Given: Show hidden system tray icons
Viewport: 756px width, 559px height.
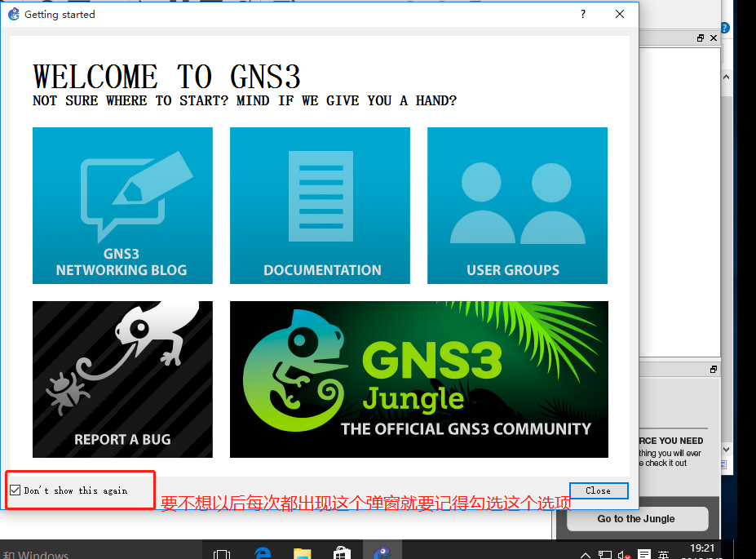Looking at the screenshot, I should click(x=586, y=555).
